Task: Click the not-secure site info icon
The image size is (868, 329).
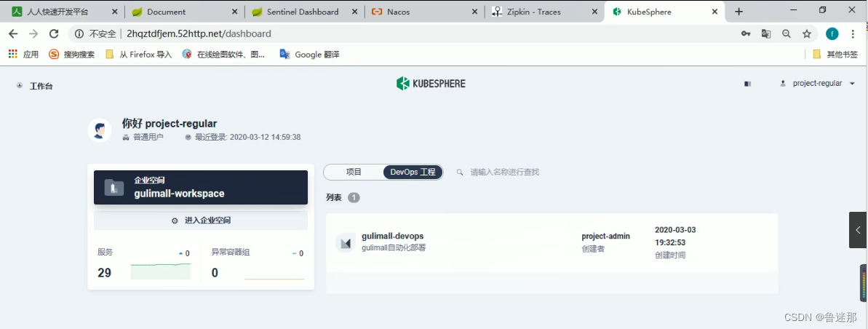Action: pos(79,33)
